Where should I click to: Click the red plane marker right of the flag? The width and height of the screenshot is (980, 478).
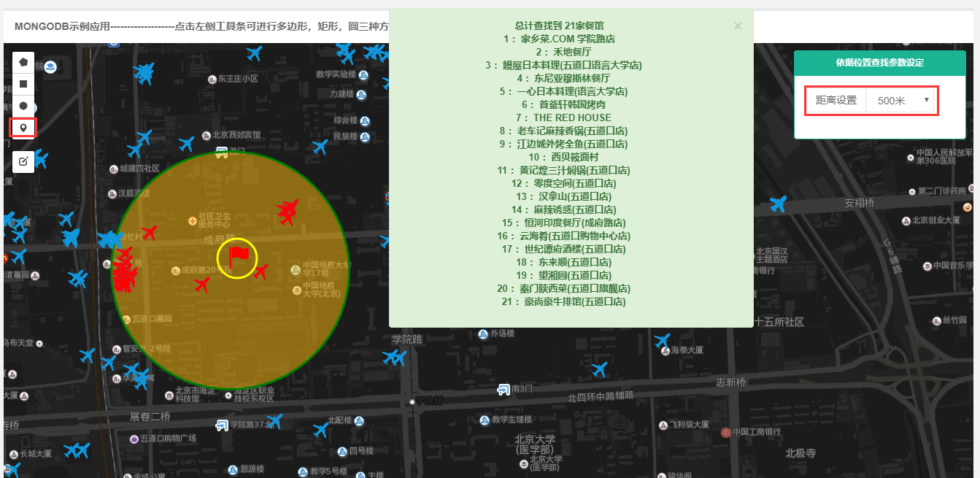tap(260, 272)
